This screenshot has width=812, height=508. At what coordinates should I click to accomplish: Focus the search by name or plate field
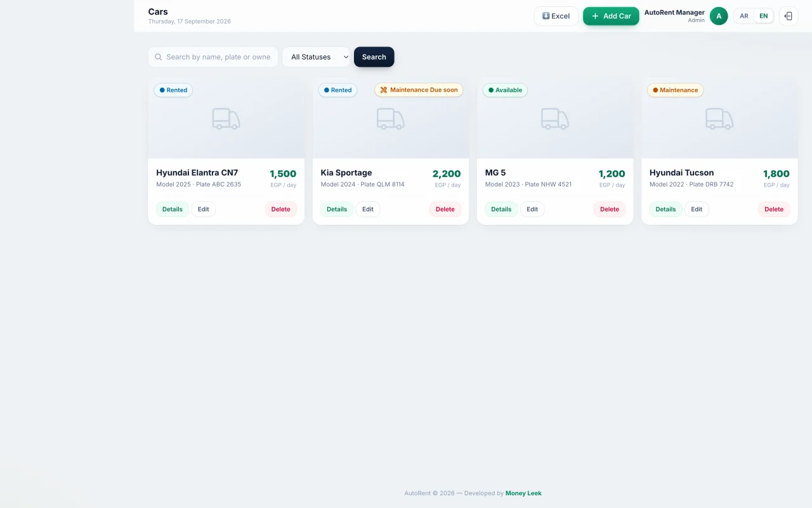click(x=213, y=57)
